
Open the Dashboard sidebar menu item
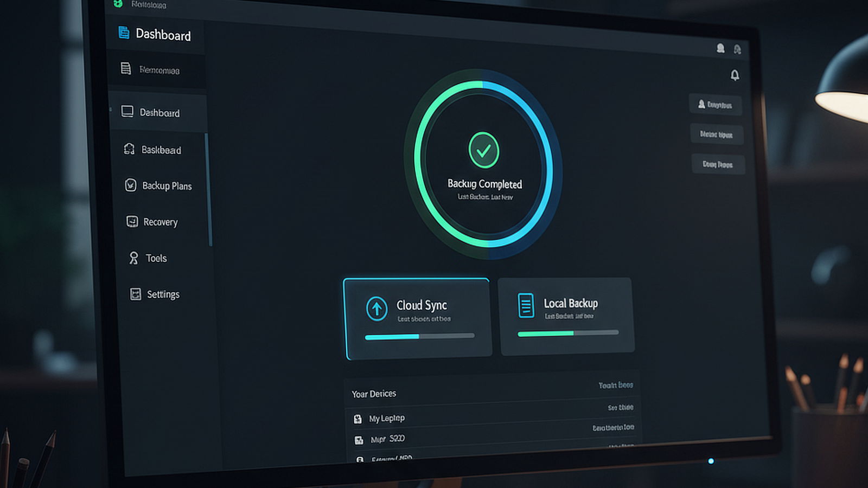(x=159, y=113)
